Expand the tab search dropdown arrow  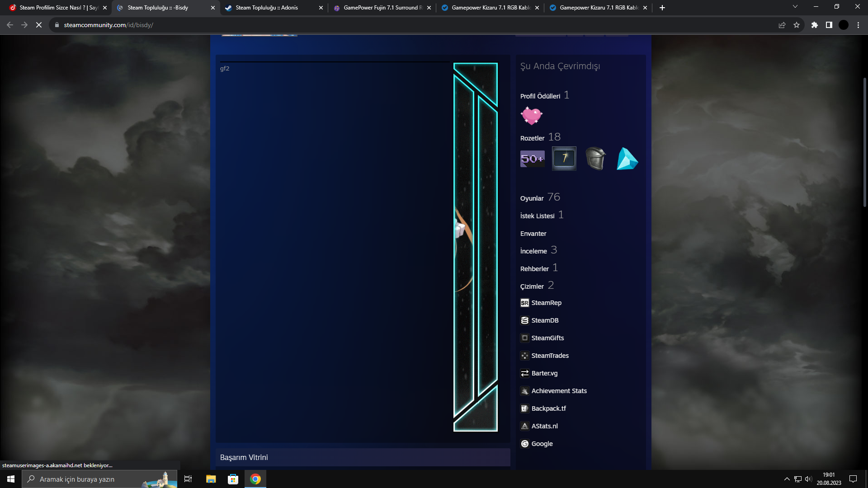click(795, 7)
